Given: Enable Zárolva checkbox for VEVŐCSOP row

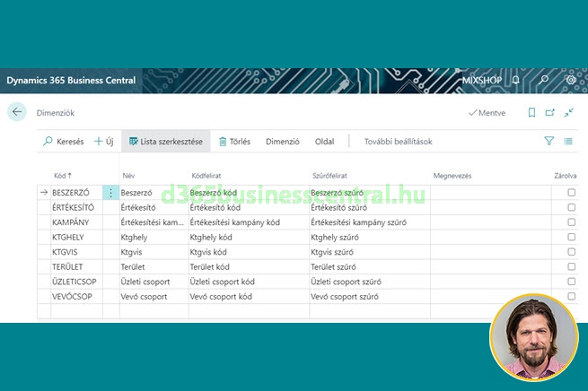Looking at the screenshot, I should click(571, 296).
